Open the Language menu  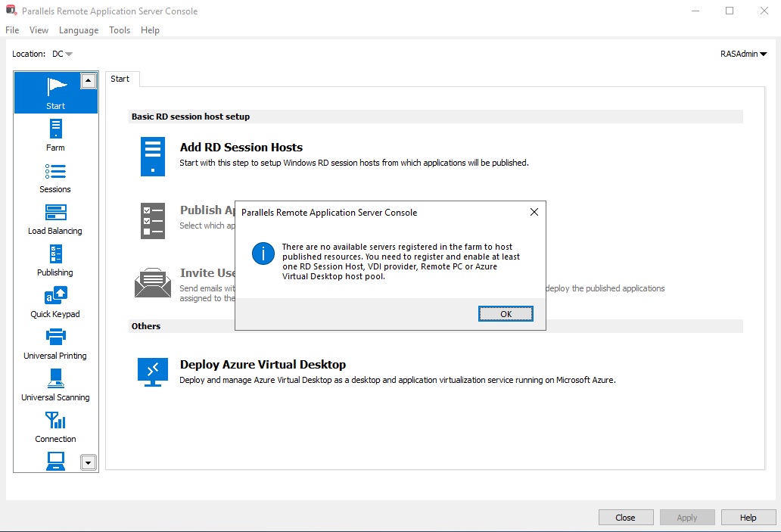click(x=79, y=30)
